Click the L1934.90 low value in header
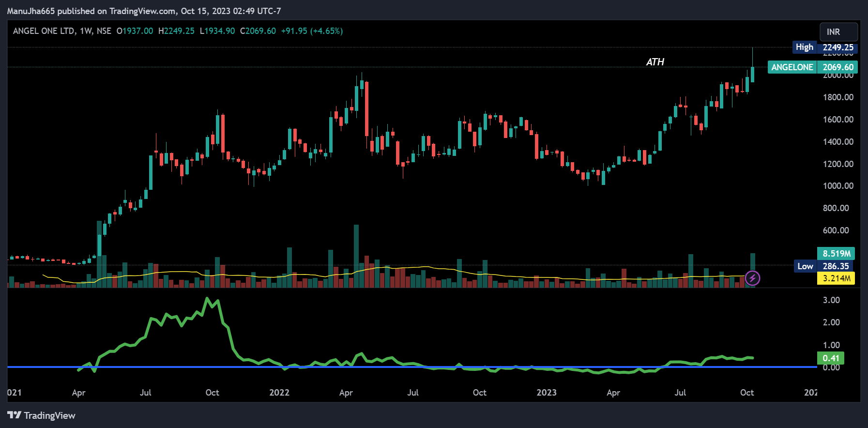Screen dimensions: 868x428 [217, 31]
